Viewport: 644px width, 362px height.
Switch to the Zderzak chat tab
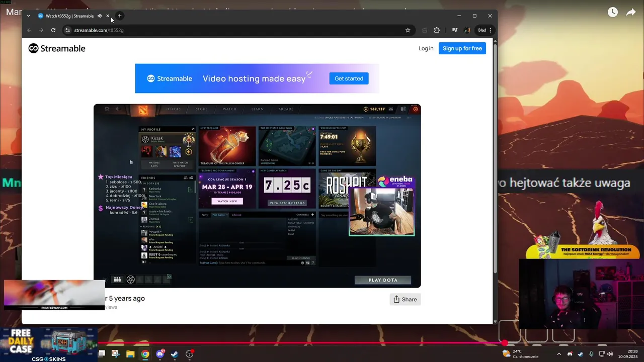click(236, 215)
